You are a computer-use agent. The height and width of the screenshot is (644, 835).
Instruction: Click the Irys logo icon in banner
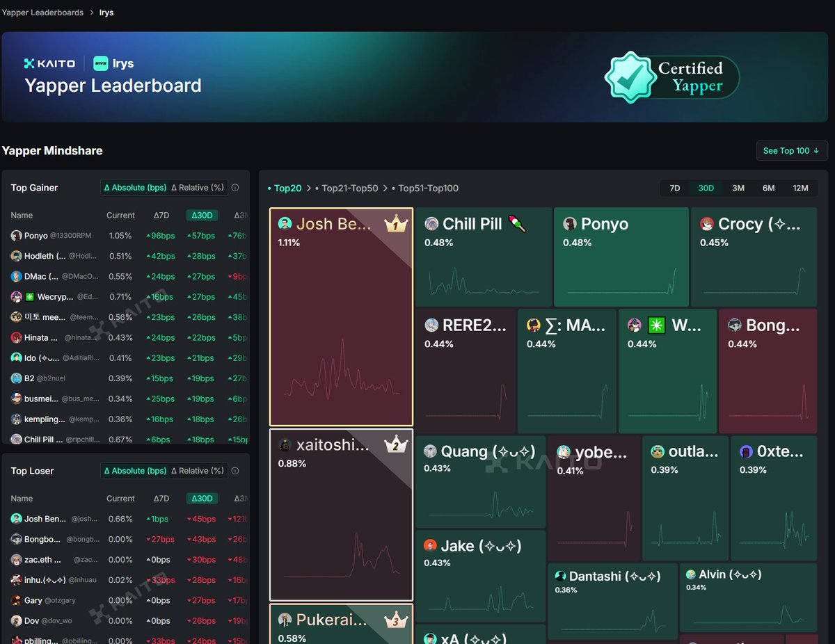pos(101,63)
